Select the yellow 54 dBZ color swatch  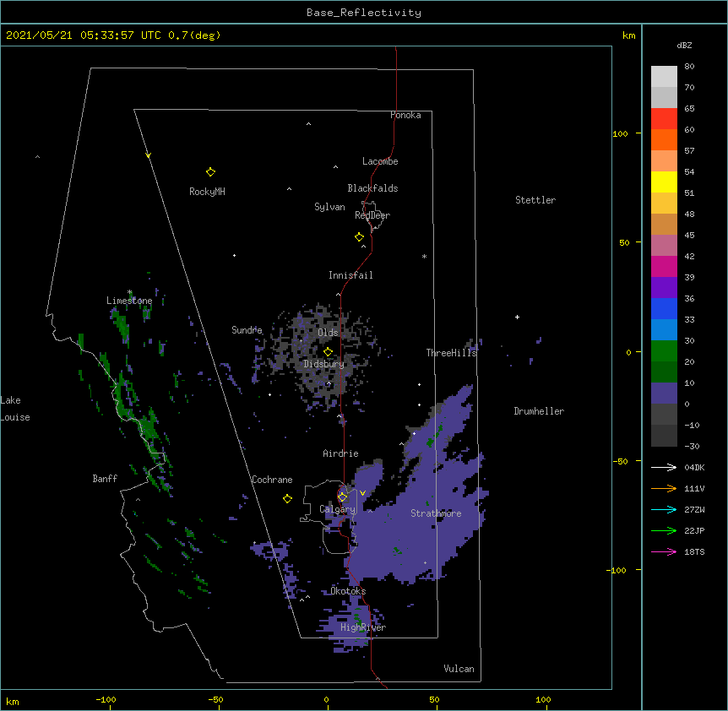pyautogui.click(x=664, y=182)
